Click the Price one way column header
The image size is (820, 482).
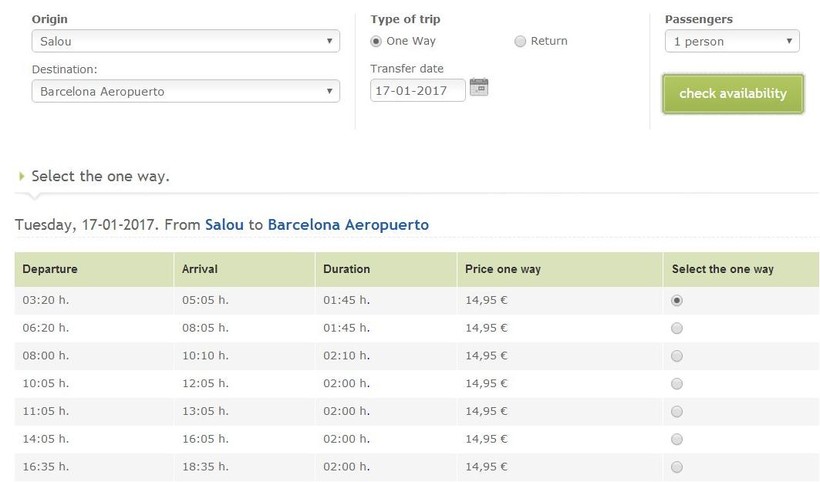click(x=503, y=269)
